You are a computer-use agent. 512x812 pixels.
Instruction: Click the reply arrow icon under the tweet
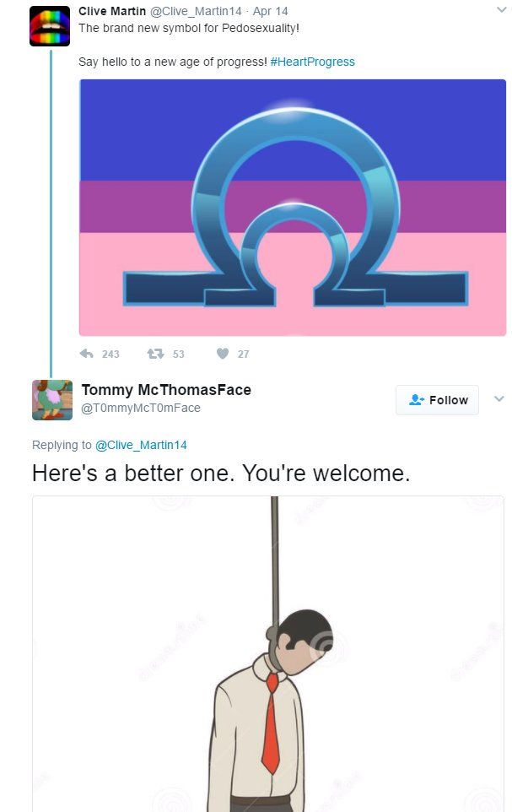[x=86, y=354]
